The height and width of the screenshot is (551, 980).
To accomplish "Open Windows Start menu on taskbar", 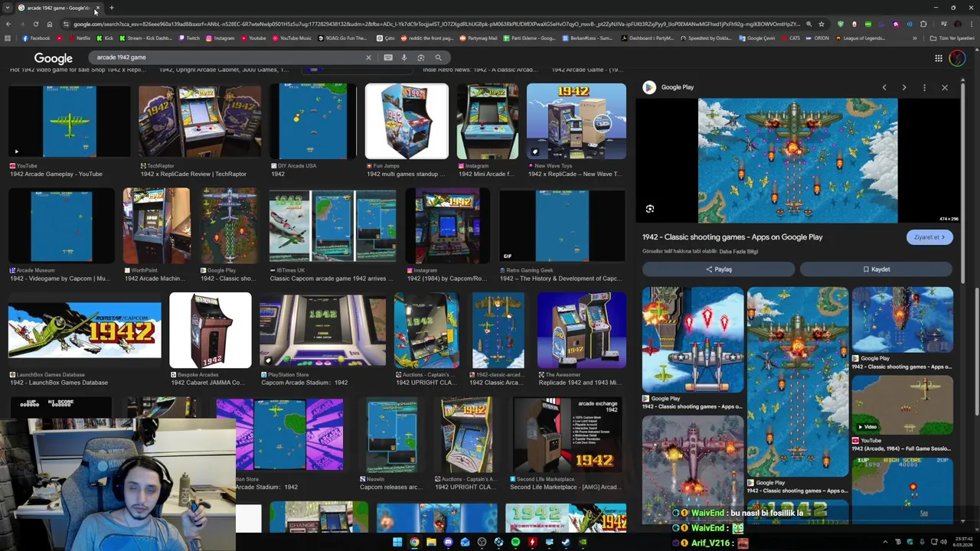I will [x=397, y=543].
